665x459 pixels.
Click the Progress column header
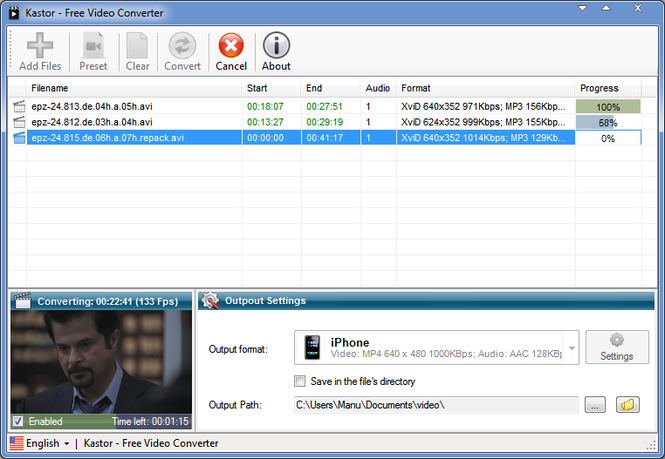[608, 88]
